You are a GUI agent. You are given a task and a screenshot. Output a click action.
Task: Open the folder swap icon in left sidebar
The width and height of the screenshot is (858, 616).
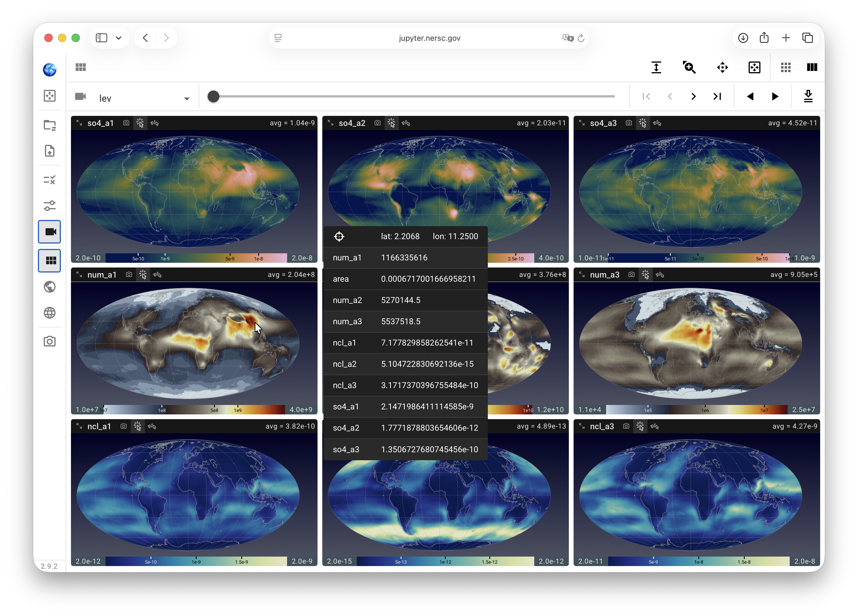pyautogui.click(x=50, y=125)
